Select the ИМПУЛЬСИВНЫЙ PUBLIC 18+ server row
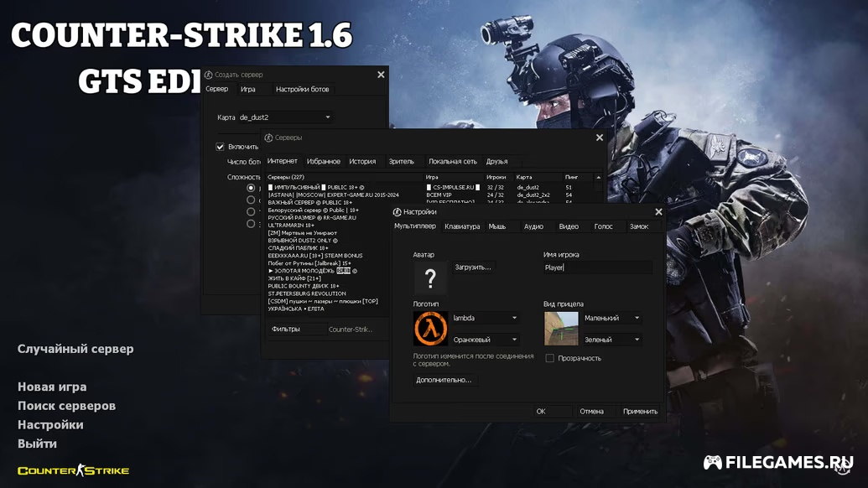This screenshot has width=868, height=488. click(429, 188)
